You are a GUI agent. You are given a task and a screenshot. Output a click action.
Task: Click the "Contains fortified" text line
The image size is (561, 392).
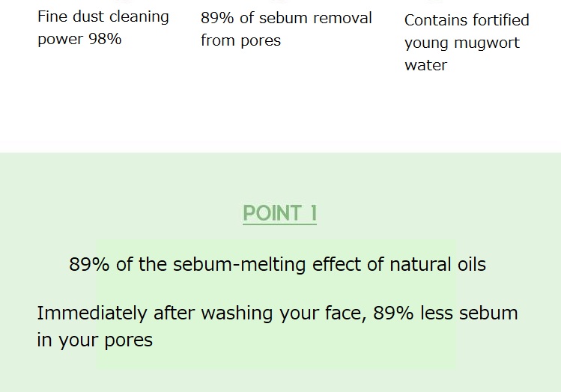(x=467, y=20)
